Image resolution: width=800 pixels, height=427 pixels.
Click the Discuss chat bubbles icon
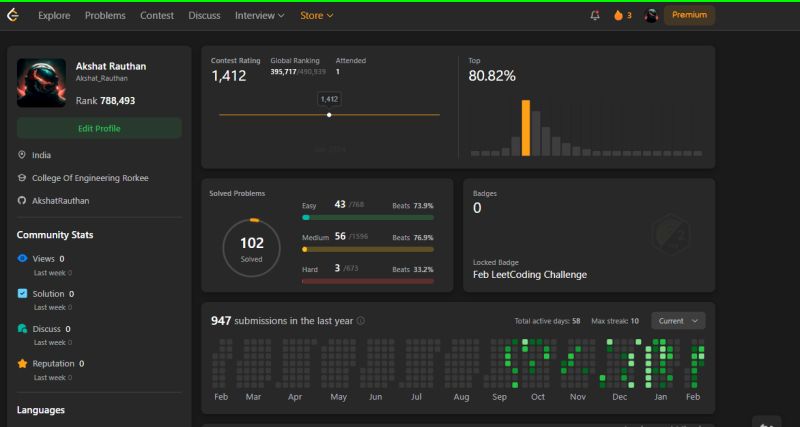(x=22, y=329)
